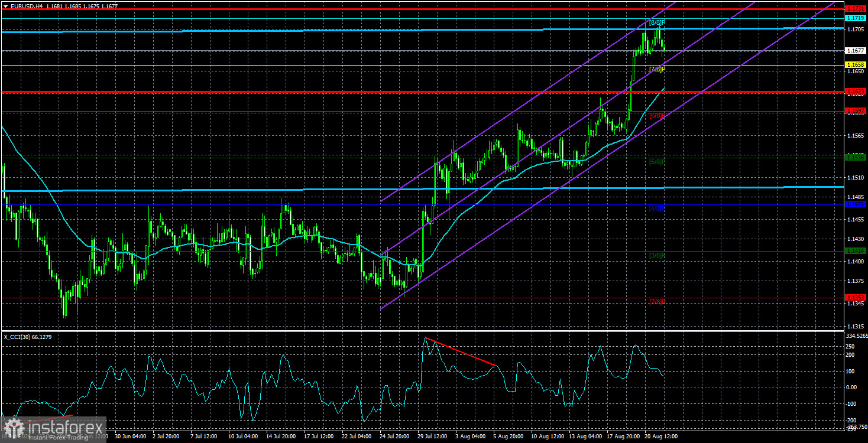Click the [2/8]P Murray level label
The width and height of the screenshot is (868, 443).
point(657,302)
